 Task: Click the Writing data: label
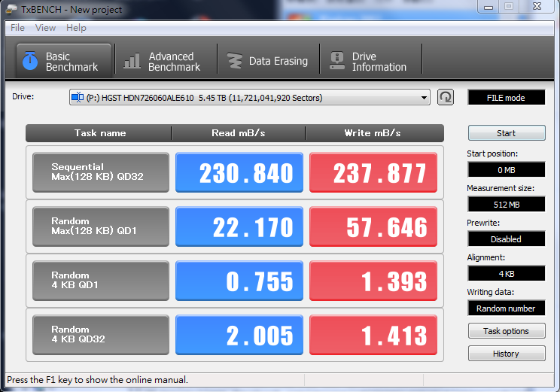point(490,292)
